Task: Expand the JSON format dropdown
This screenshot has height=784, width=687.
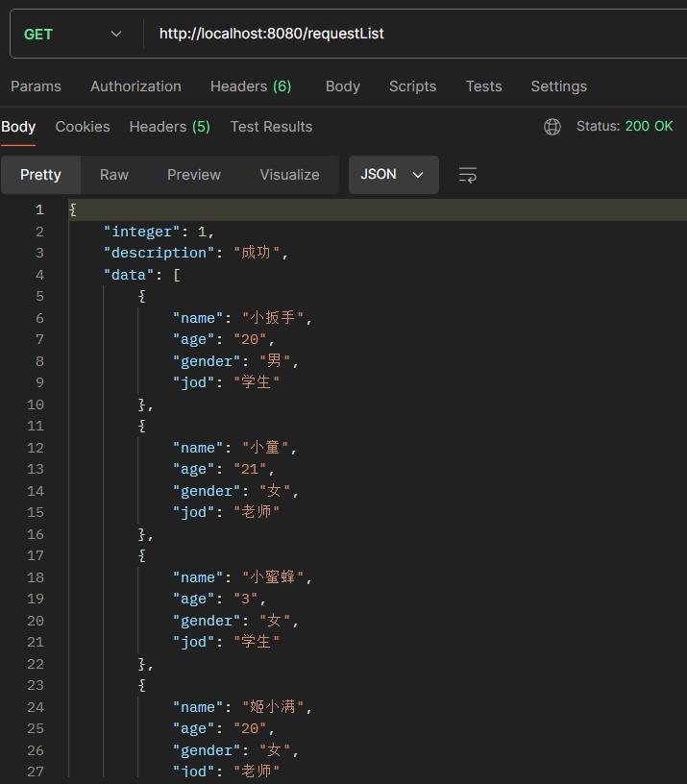Action: [393, 175]
